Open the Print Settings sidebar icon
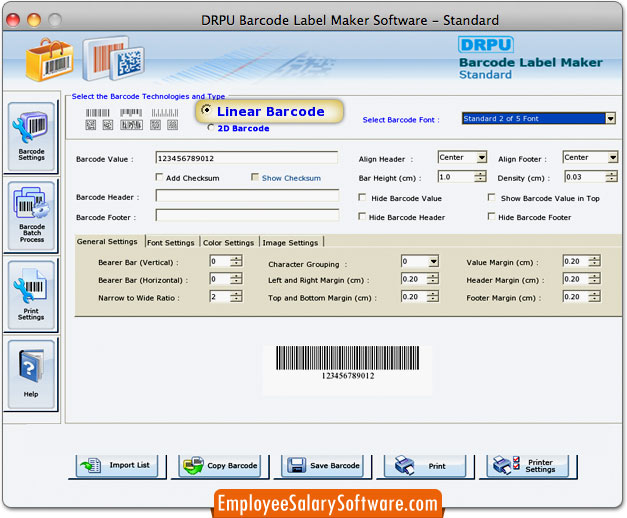The image size is (627, 518). click(x=31, y=295)
